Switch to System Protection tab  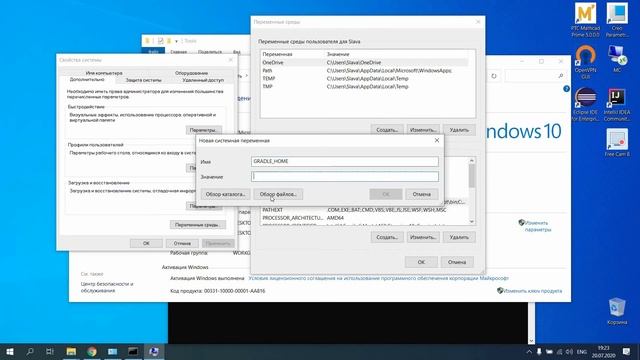143,80
